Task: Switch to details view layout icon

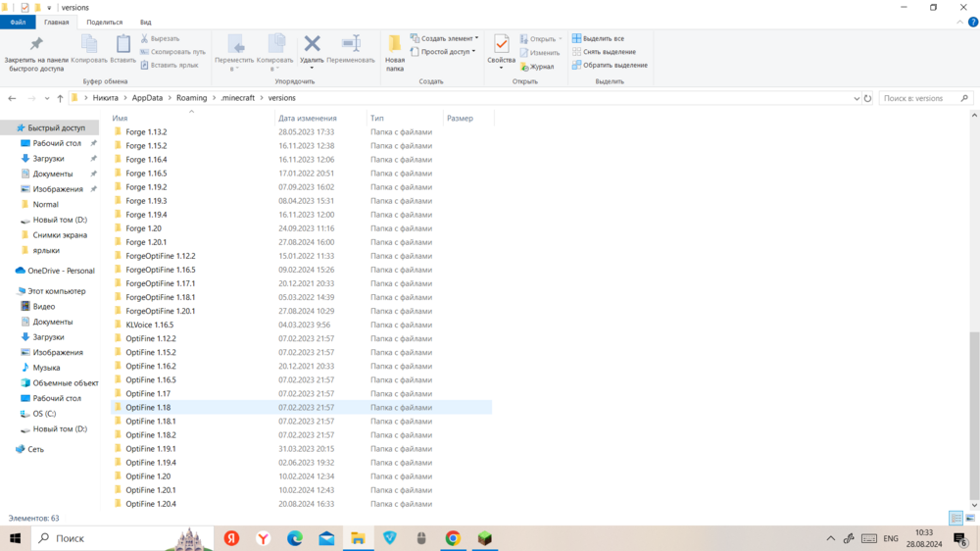Action: pyautogui.click(x=955, y=518)
